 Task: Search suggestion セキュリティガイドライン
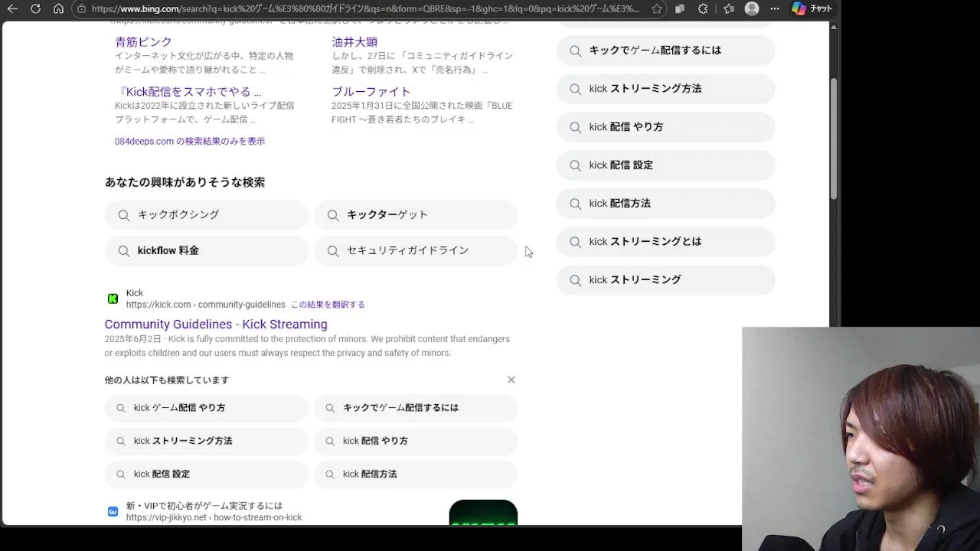tap(416, 251)
